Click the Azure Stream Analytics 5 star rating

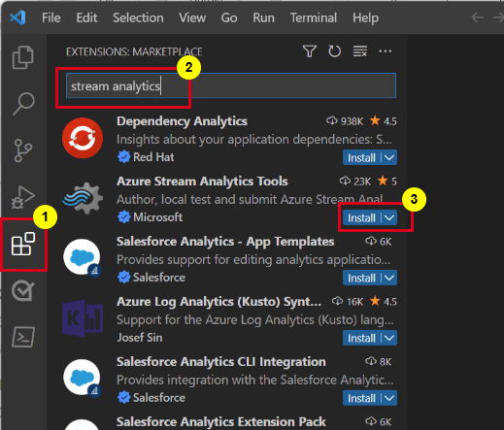point(387,182)
